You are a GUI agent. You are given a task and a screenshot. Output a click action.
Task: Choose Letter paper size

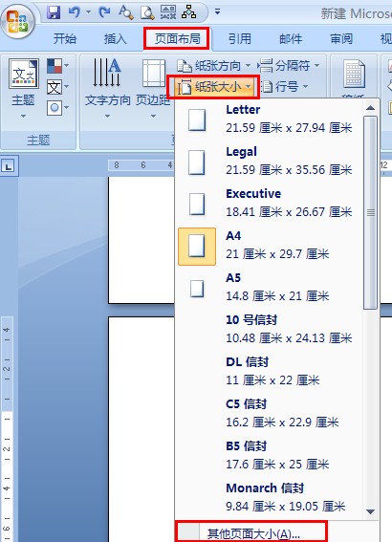pyautogui.click(x=269, y=119)
